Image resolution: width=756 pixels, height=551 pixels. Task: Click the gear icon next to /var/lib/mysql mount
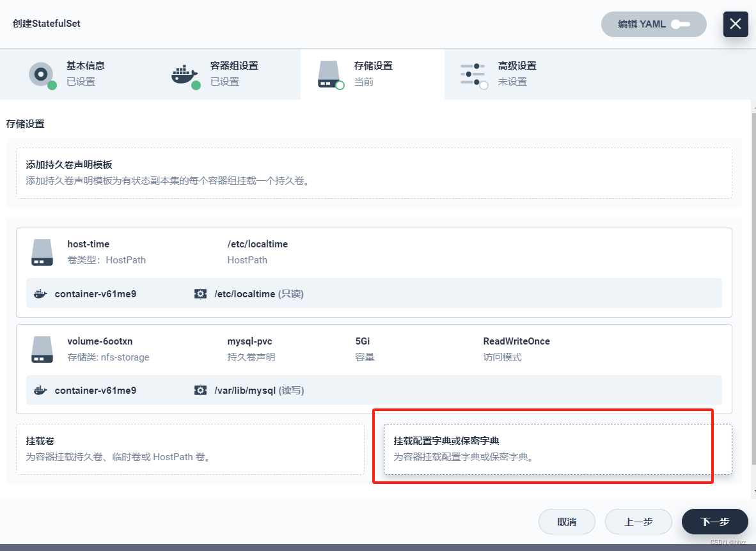(x=201, y=390)
